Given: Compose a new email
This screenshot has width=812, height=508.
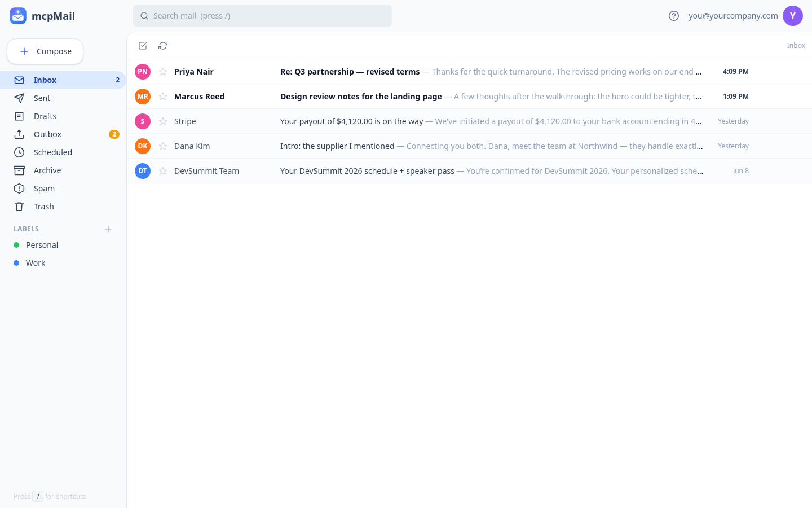Looking at the screenshot, I should [x=45, y=51].
